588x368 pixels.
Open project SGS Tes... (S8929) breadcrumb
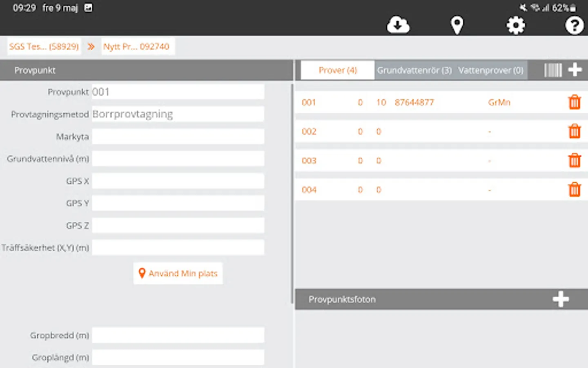[44, 46]
